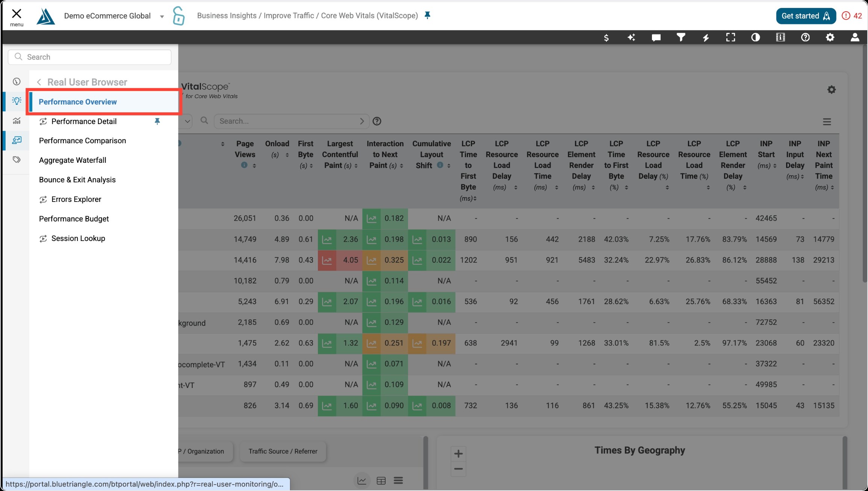Open the table hamburger options menu
868x491 pixels.
coord(827,122)
